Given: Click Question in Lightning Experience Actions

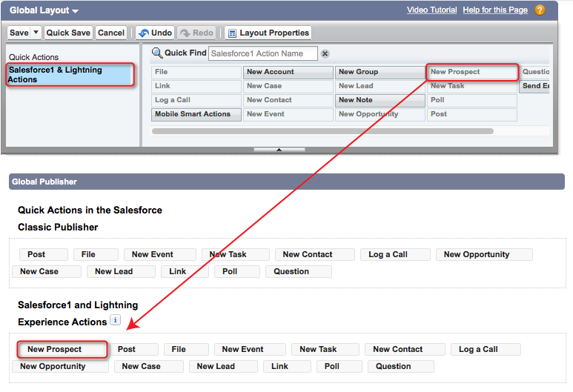Looking at the screenshot, I should [x=401, y=366].
